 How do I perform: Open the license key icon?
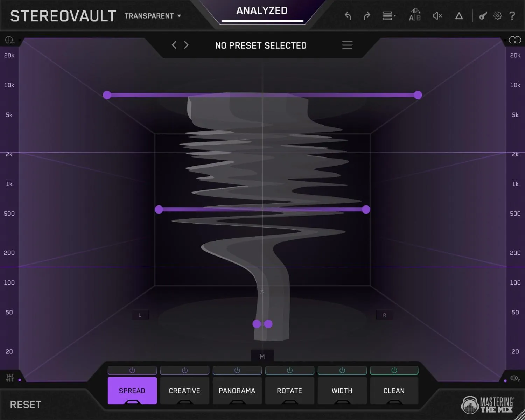(x=483, y=16)
